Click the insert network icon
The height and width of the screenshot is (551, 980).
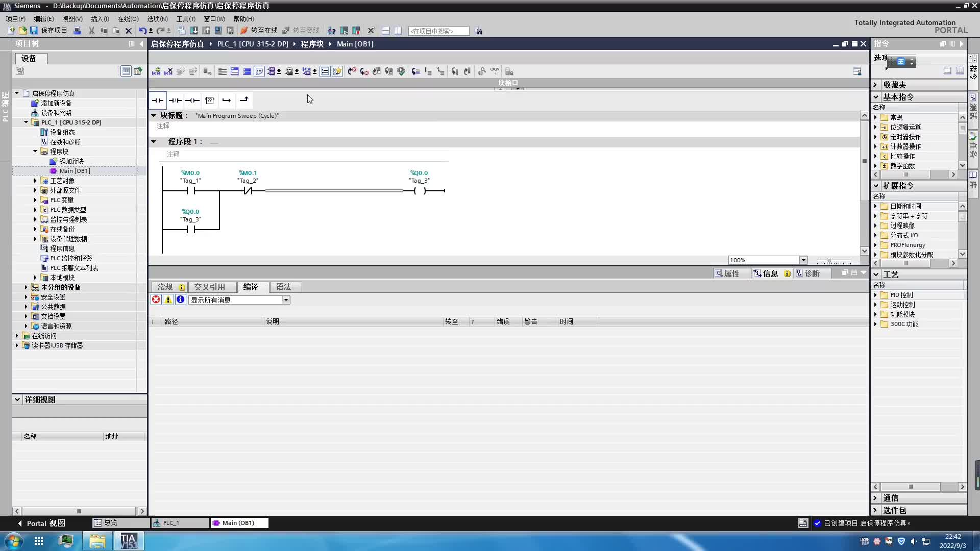(156, 71)
